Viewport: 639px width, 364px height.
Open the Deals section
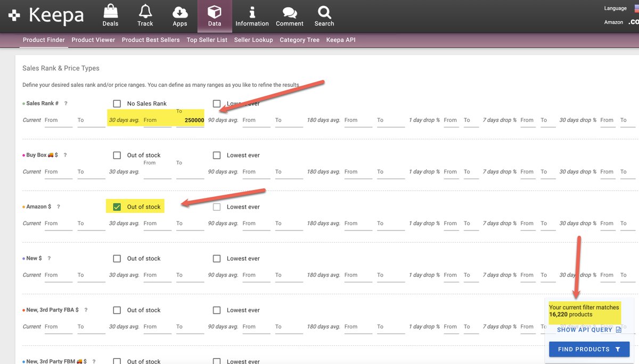click(x=110, y=15)
